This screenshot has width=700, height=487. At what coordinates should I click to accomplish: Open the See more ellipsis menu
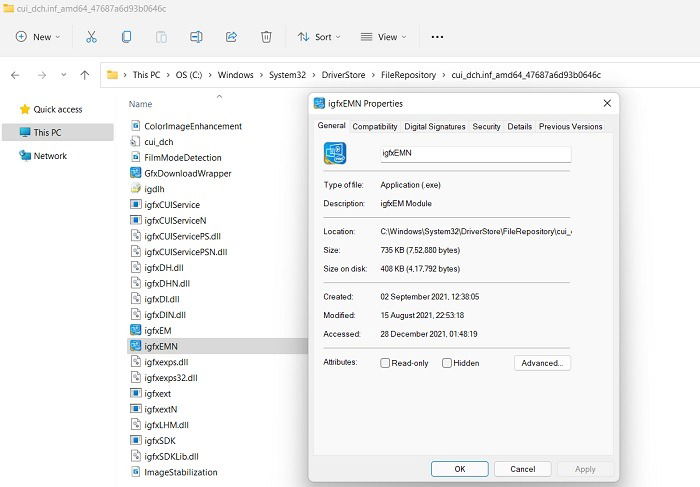tap(437, 37)
